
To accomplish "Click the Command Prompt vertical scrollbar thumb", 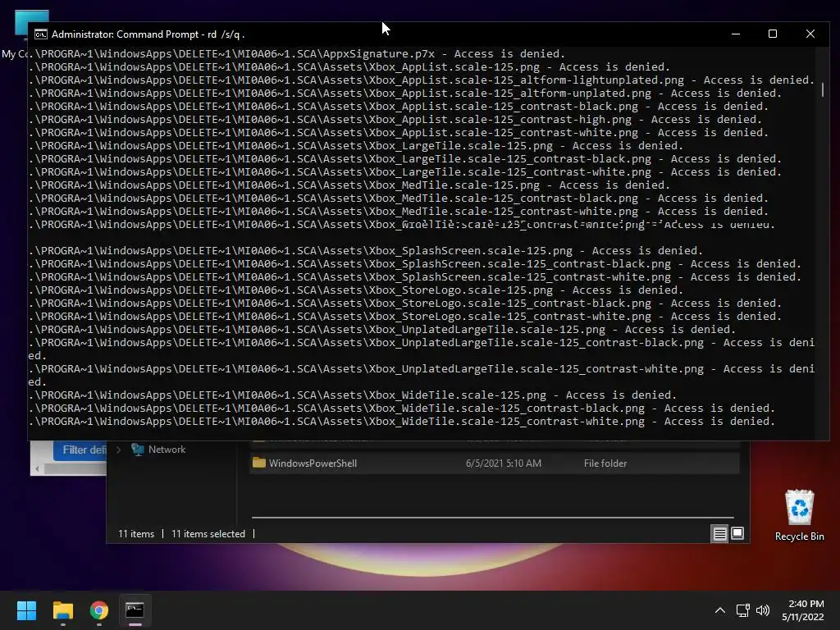I will coord(822,89).
